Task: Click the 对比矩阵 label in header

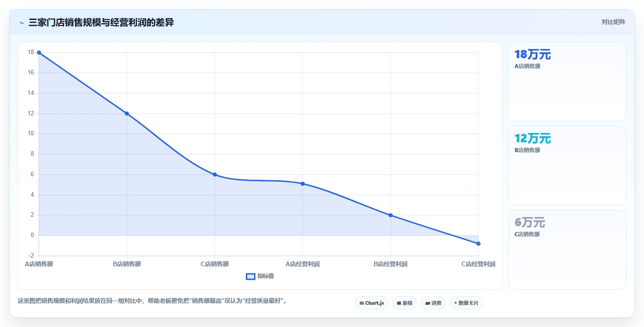Action: (x=613, y=22)
